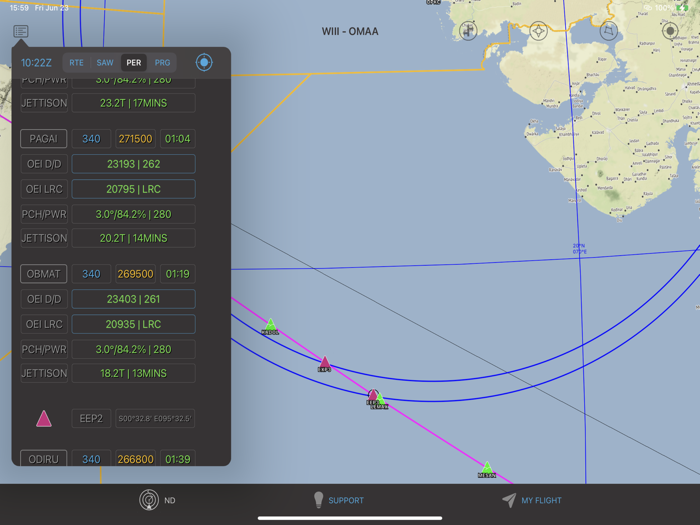Tap the 20935 | LRC value
The image size is (700, 525).
(x=133, y=324)
